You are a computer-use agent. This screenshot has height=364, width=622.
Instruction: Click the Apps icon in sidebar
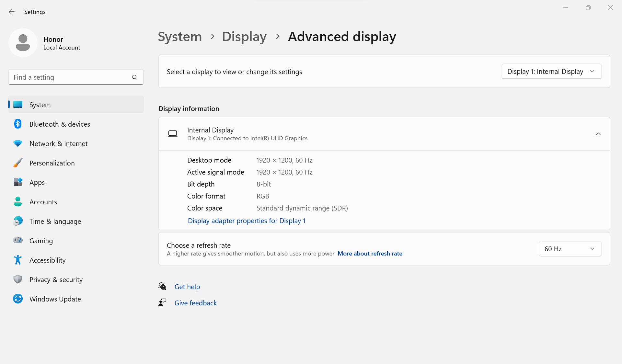click(x=18, y=182)
